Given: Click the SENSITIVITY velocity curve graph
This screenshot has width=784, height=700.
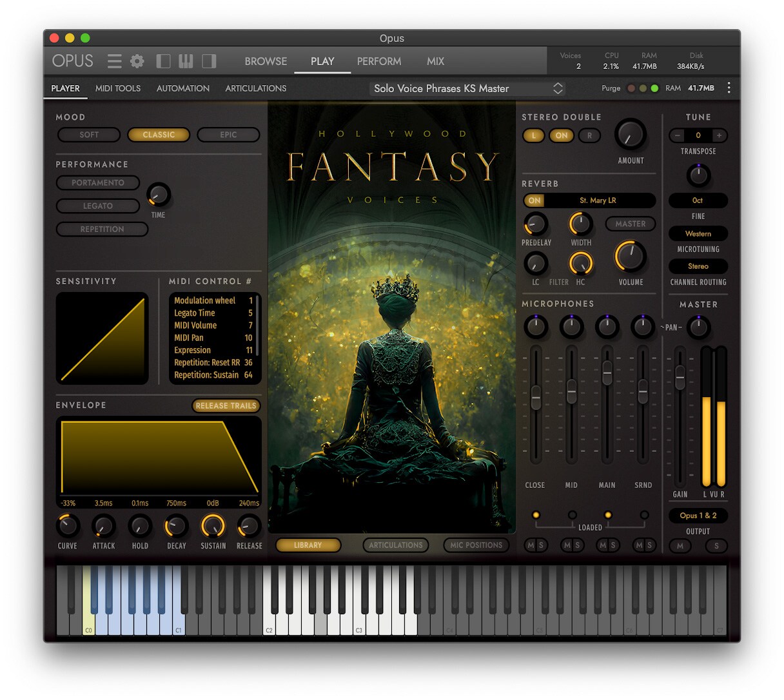Looking at the screenshot, I should click(103, 338).
